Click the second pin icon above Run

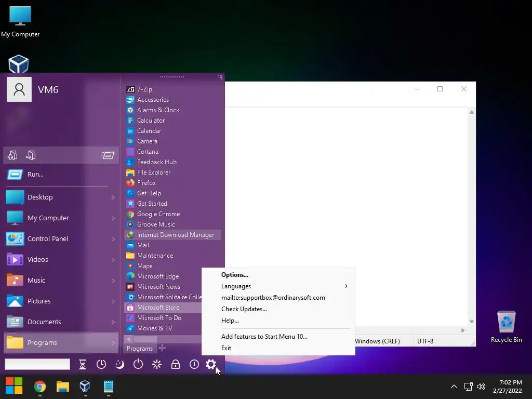31,155
